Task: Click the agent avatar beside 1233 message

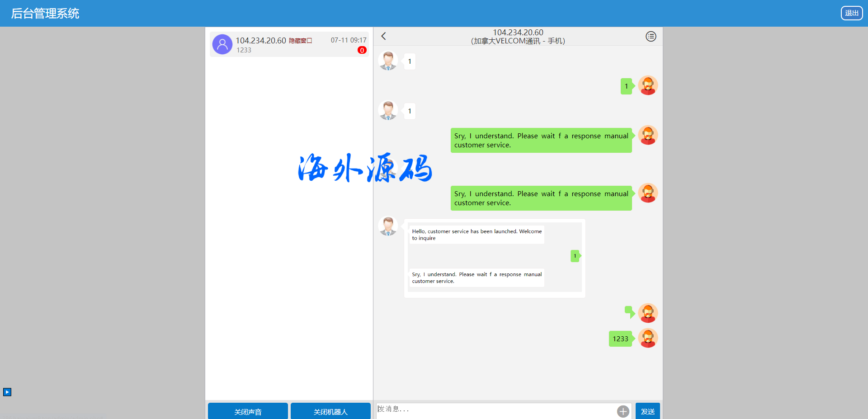Action: click(x=647, y=338)
